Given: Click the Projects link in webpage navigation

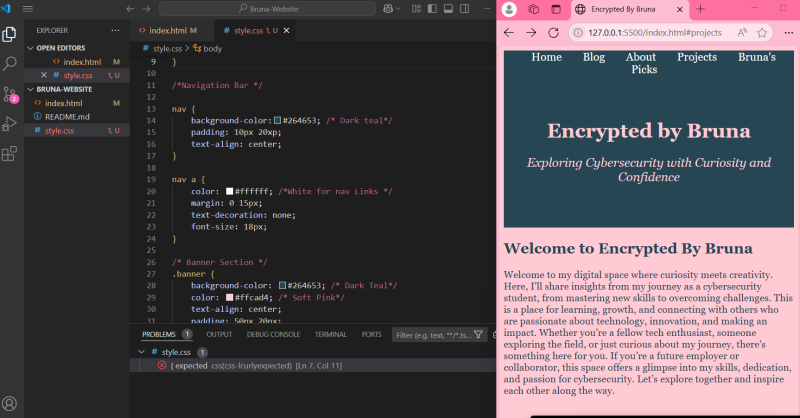Looking at the screenshot, I should [696, 57].
